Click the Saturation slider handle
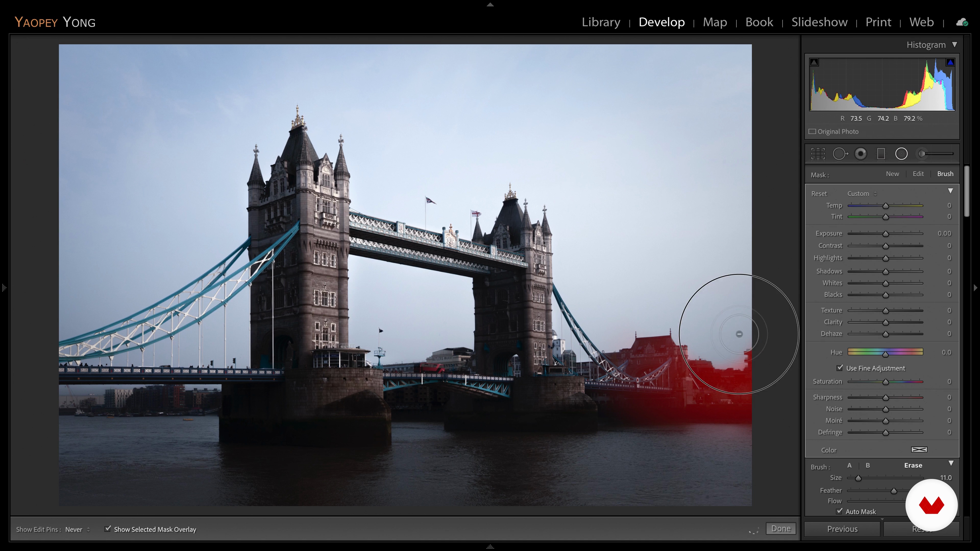The height and width of the screenshot is (551, 980). click(x=886, y=382)
